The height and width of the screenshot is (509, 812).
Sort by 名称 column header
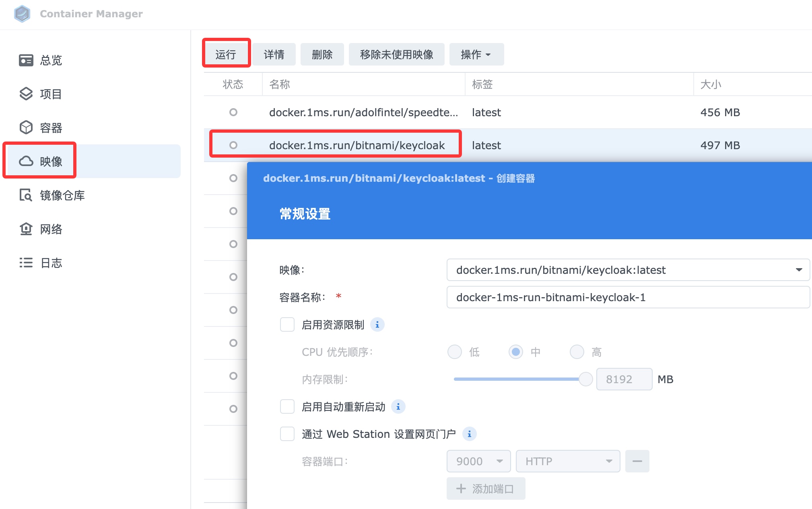click(x=364, y=84)
